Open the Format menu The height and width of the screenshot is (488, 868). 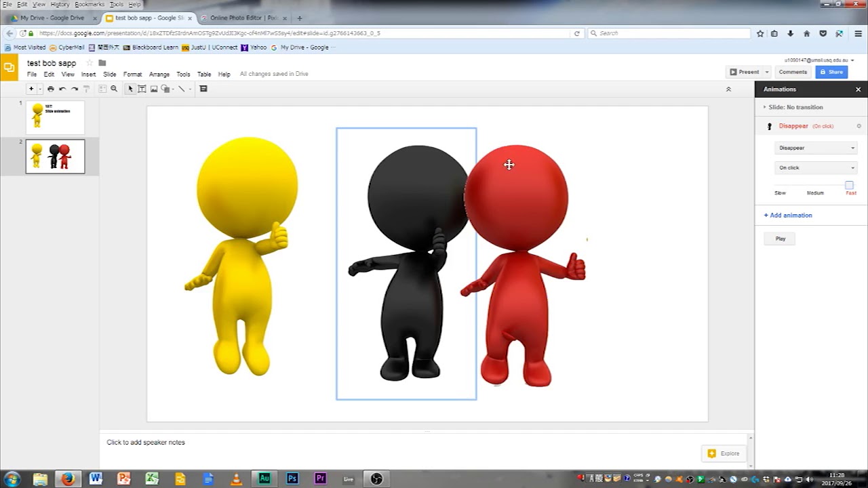[132, 75]
